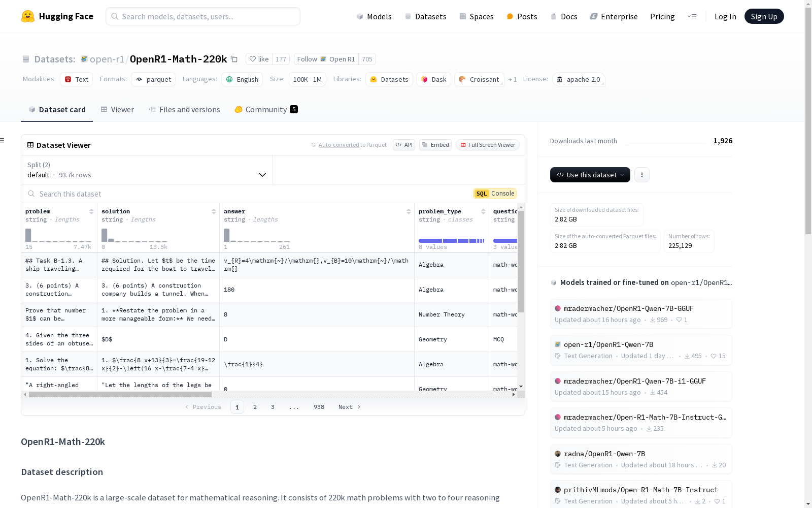The width and height of the screenshot is (812, 508).
Task: Like the dataset via heart icon
Action: click(259, 59)
